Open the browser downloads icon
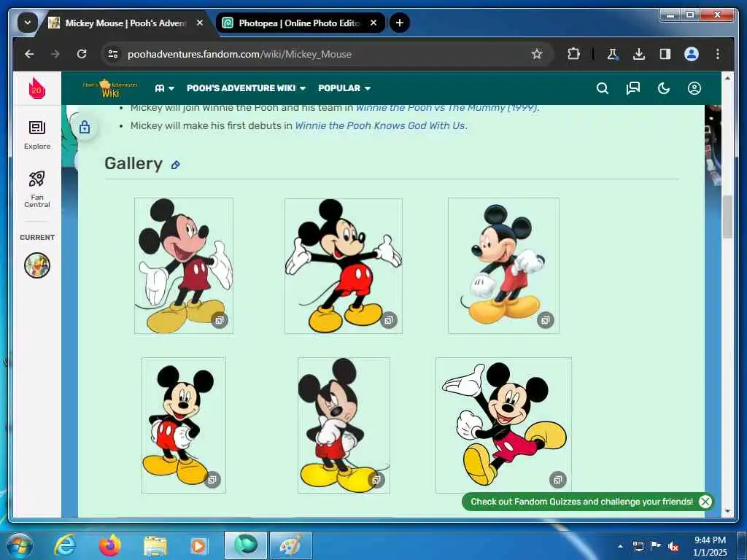 pos(639,54)
